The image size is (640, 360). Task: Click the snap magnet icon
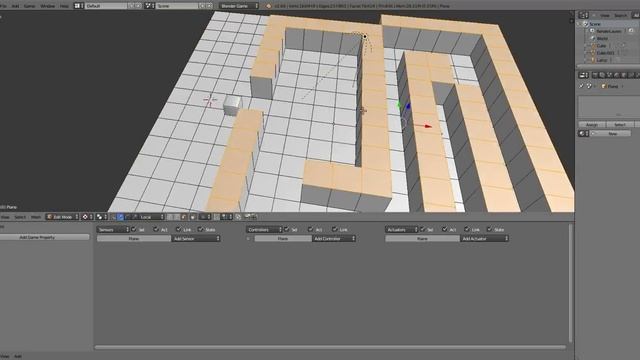click(x=217, y=217)
